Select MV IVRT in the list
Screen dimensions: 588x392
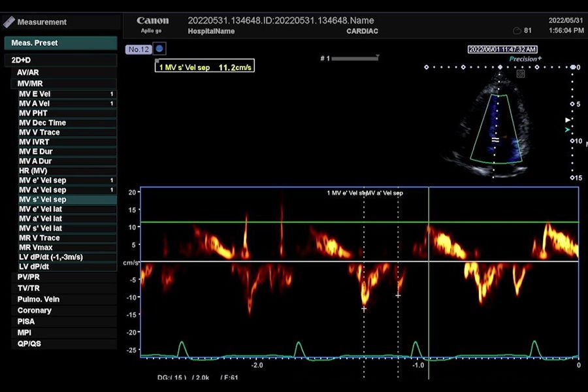(x=67, y=142)
